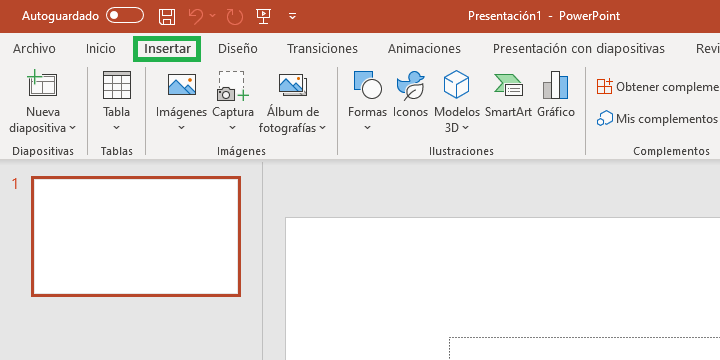Click the Save floppy disk icon
This screenshot has width=720, height=360.
point(167,17)
